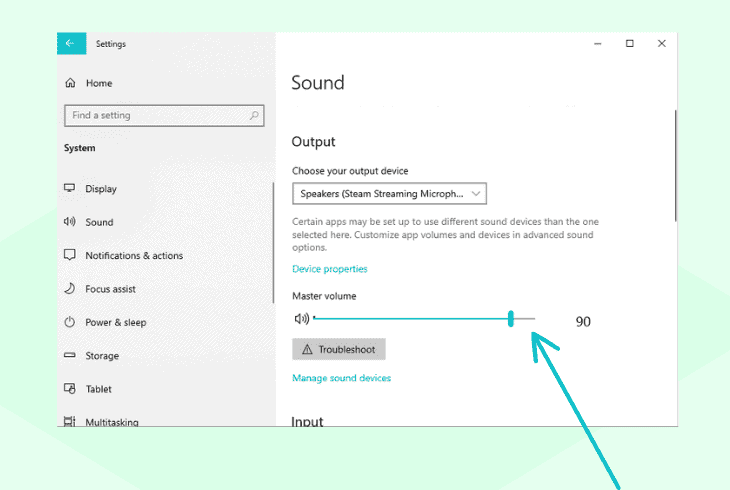Open Tablet settings
Viewport: 730px width, 490px height.
click(x=98, y=389)
